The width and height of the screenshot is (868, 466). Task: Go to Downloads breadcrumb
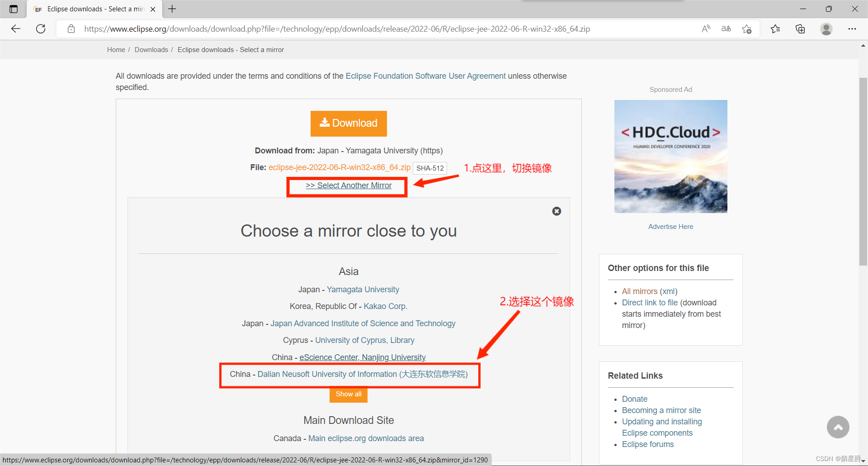click(x=151, y=50)
